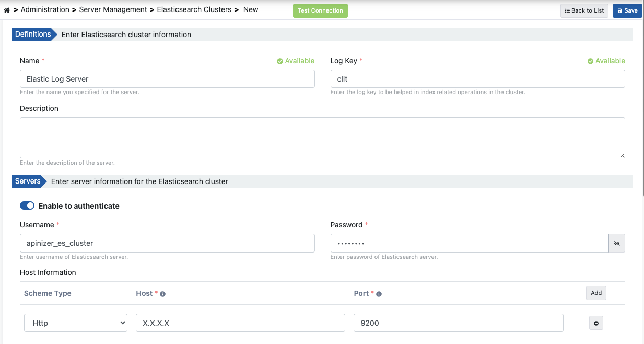Screen dimensions: 644x344
Task: Click the Port info icon
Action: pos(379,294)
